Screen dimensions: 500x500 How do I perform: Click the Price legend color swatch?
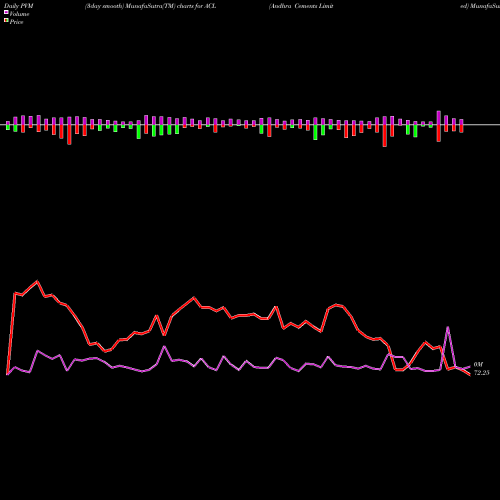click(6, 21)
